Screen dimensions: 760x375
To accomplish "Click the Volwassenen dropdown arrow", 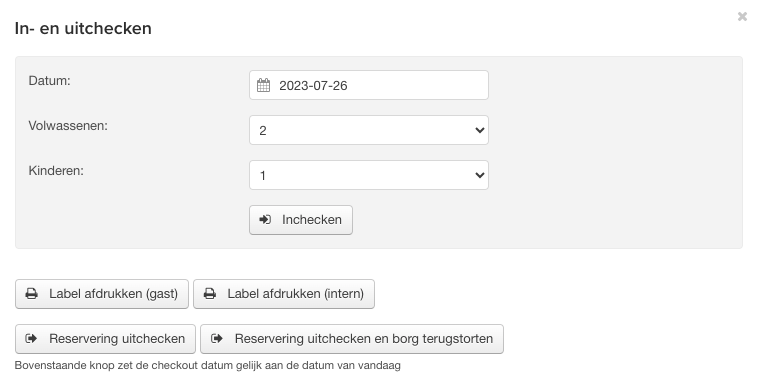I will click(479, 130).
